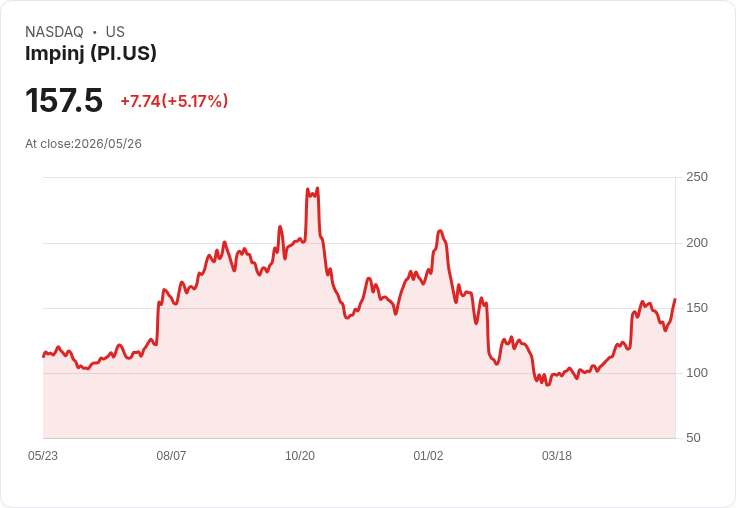Select the 100 y-axis price label
The width and height of the screenshot is (736, 508).
697,373
